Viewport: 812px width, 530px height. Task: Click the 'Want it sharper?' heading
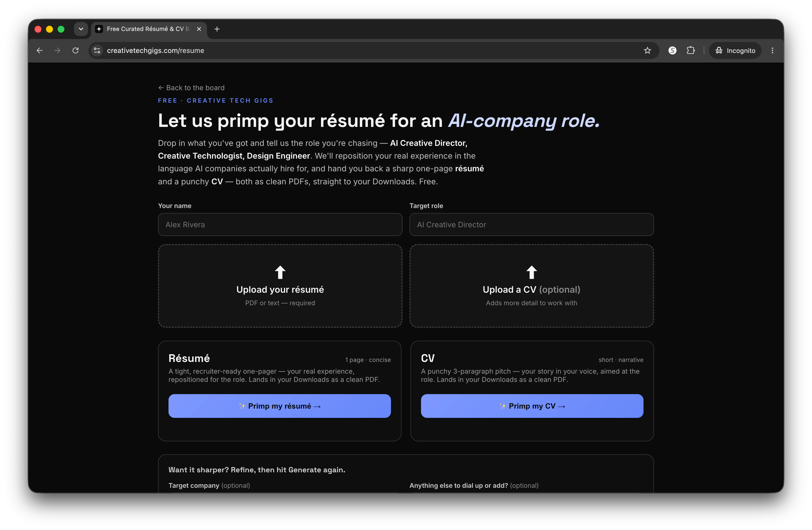click(256, 470)
